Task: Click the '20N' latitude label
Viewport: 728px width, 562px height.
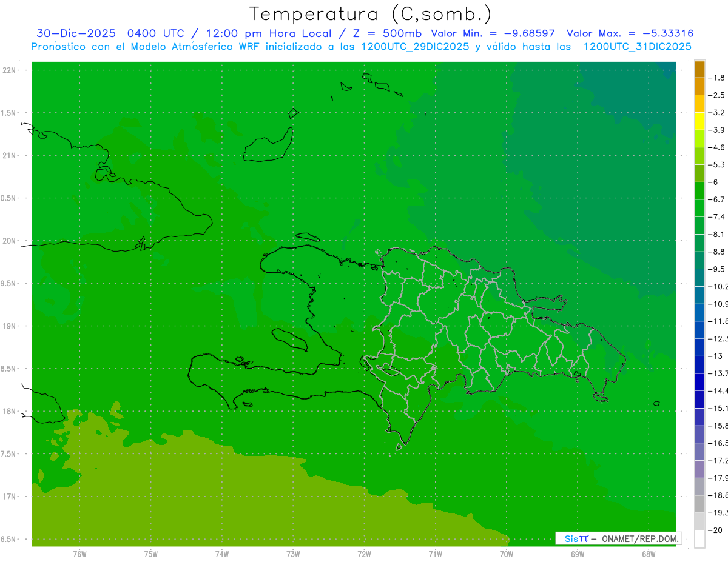Action: click(10, 241)
